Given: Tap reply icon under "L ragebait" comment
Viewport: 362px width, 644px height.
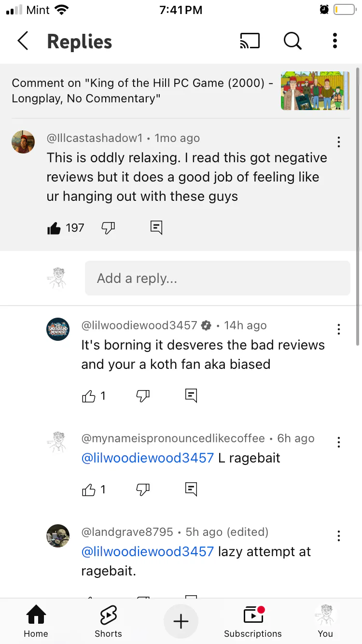Looking at the screenshot, I should [191, 490].
